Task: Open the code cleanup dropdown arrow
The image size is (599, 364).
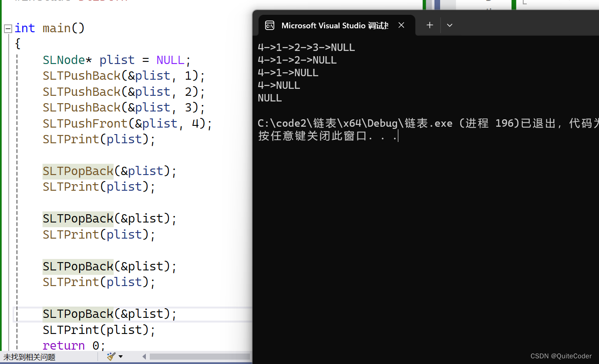Action: coord(121,357)
